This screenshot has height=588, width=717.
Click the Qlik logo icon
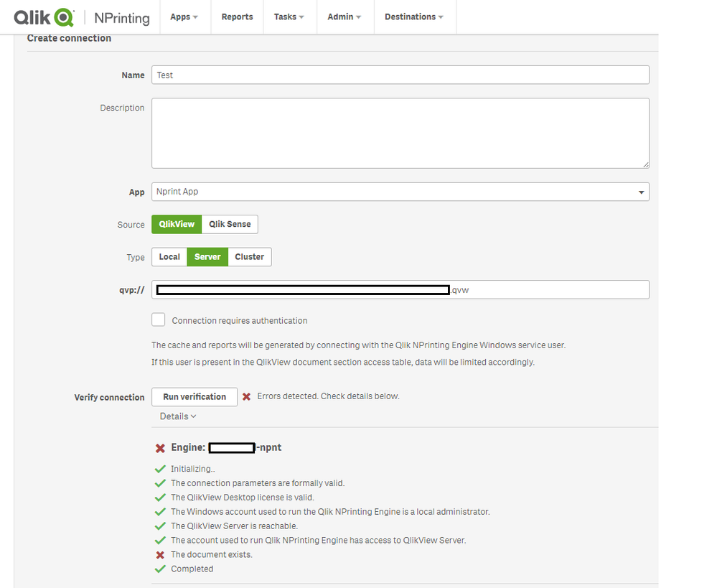(x=44, y=17)
